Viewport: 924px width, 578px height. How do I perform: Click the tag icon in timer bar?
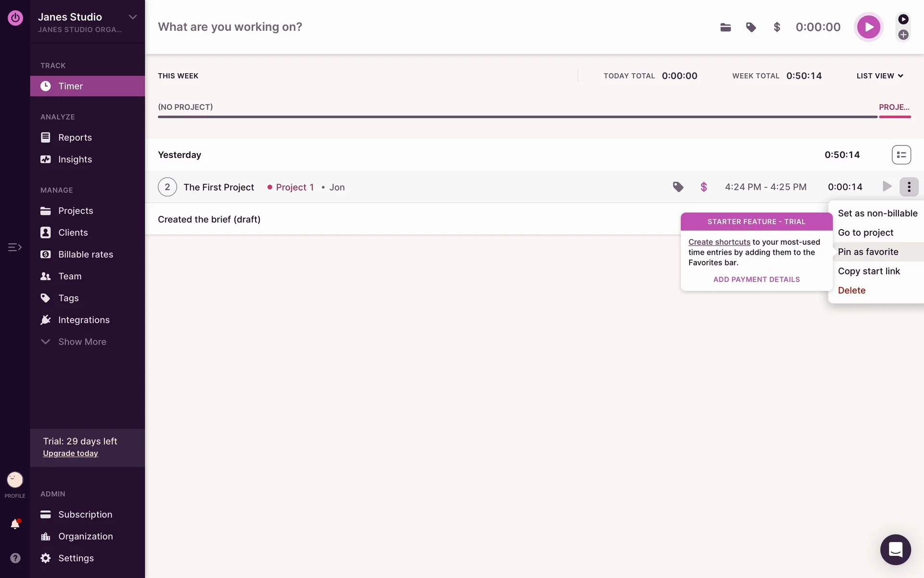point(751,27)
